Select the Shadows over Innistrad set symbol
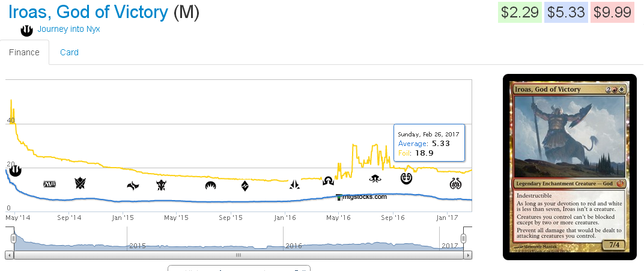 click(x=328, y=181)
